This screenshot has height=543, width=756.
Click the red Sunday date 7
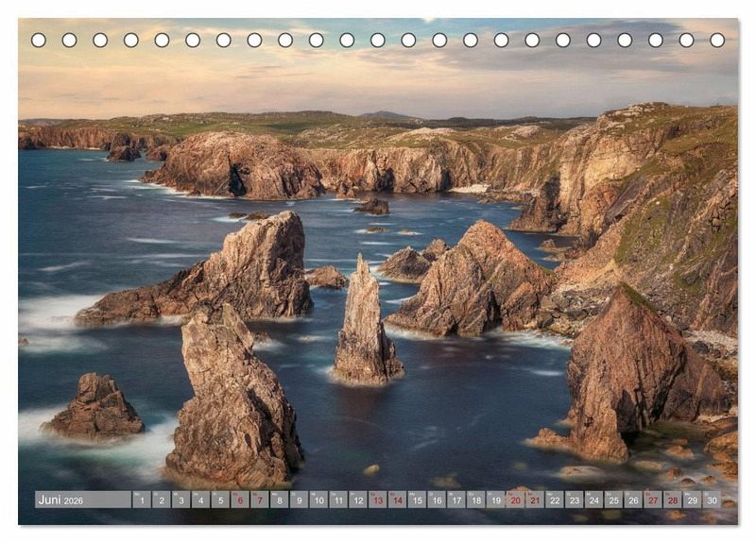pyautogui.click(x=260, y=500)
